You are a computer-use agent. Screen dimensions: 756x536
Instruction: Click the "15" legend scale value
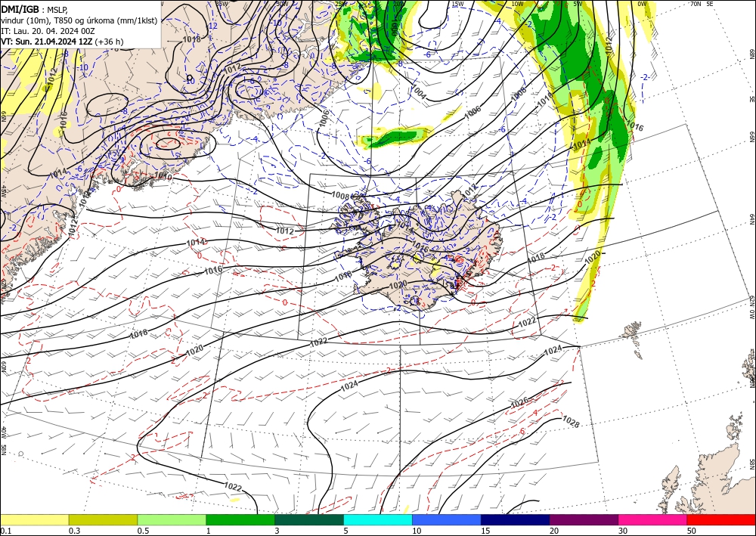[x=485, y=531]
